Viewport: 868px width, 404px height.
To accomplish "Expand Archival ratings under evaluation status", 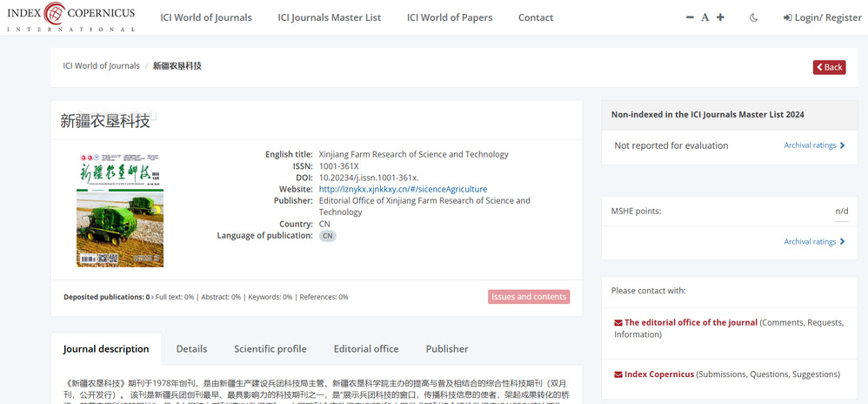I will click(x=814, y=145).
